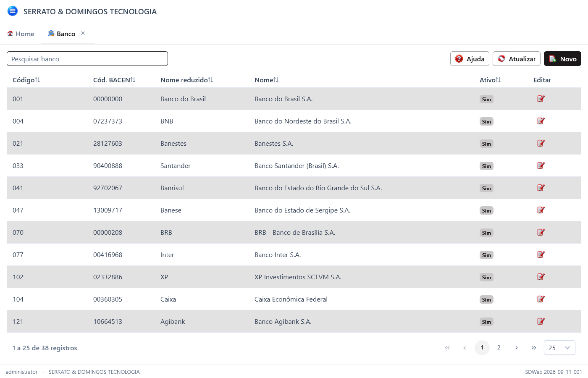Edit the XP Investimentos entry
588x378 pixels.
pyautogui.click(x=541, y=277)
